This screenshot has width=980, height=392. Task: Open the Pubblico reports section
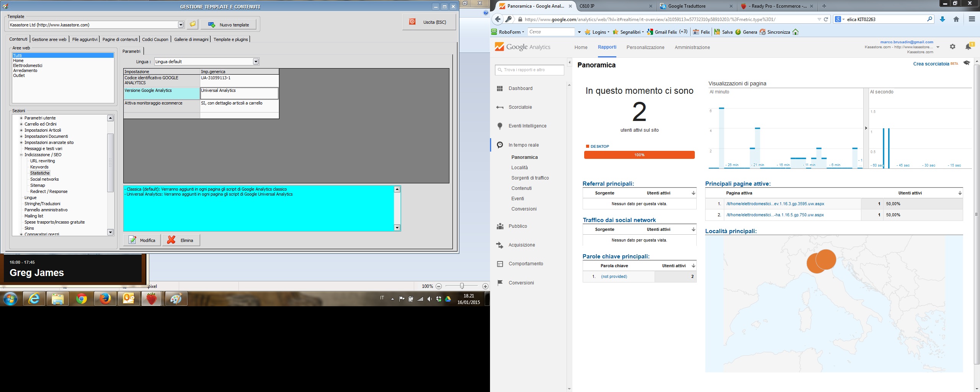[x=518, y=226]
